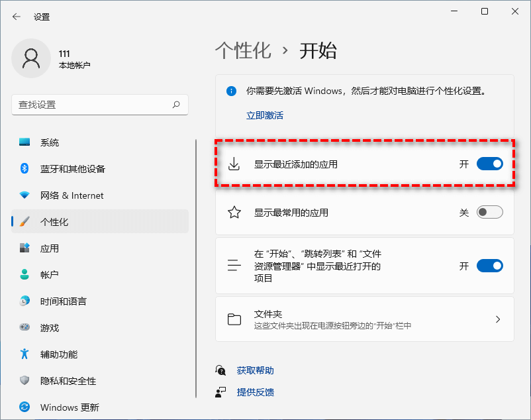Go to 网络 & Internet settings
531x420 pixels.
(100, 195)
